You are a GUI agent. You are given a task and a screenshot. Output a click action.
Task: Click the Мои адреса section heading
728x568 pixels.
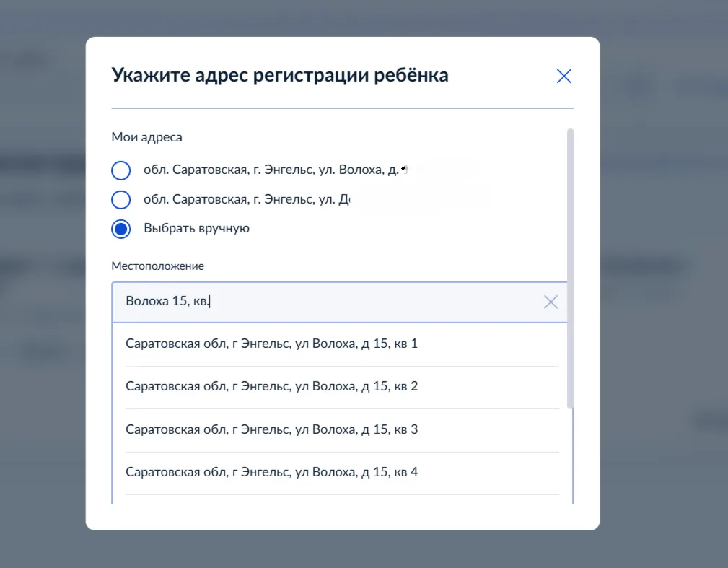coord(146,137)
